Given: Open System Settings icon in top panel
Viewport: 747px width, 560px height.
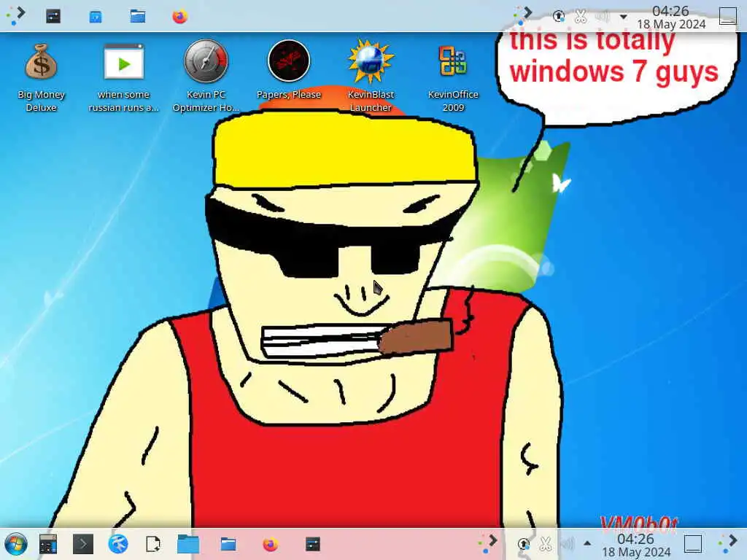Looking at the screenshot, I should point(53,16).
